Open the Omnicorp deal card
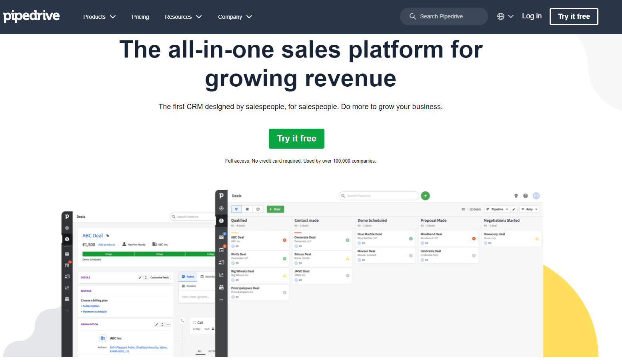622x364 pixels. 512,239
